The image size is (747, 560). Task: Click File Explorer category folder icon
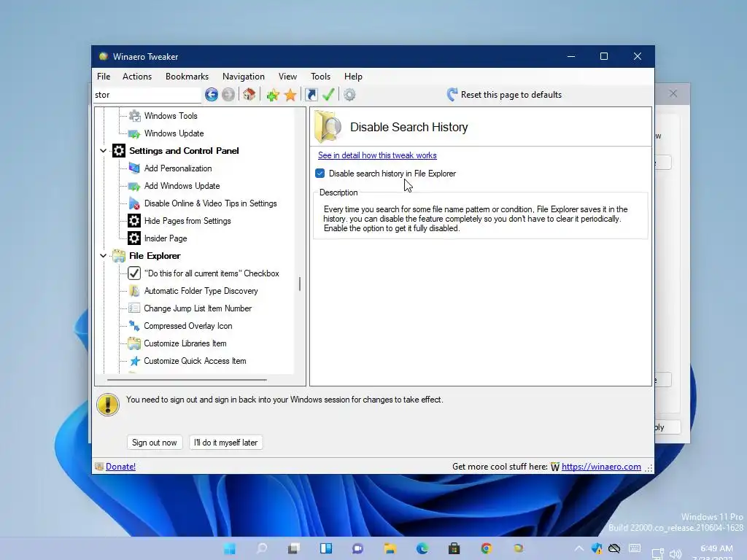(x=119, y=256)
